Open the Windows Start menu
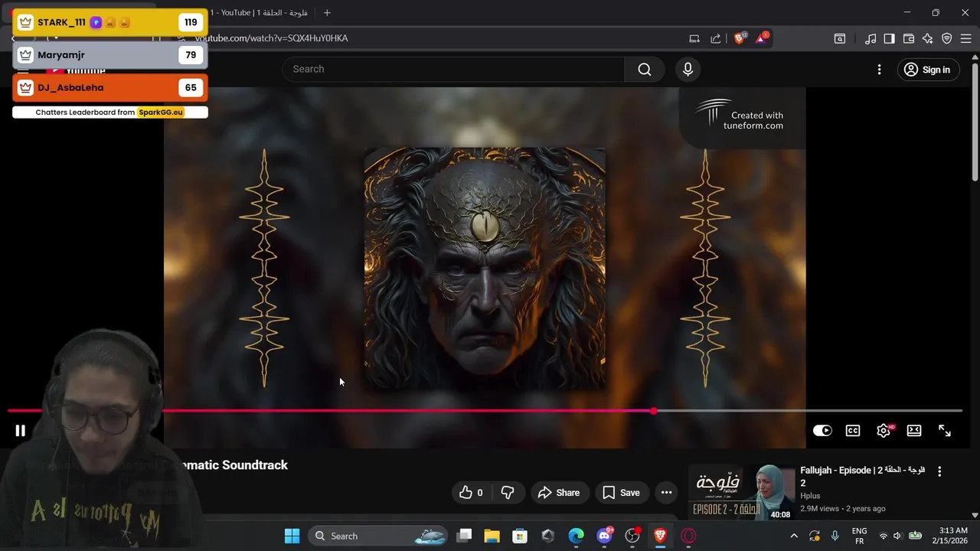This screenshot has width=980, height=551. click(292, 536)
